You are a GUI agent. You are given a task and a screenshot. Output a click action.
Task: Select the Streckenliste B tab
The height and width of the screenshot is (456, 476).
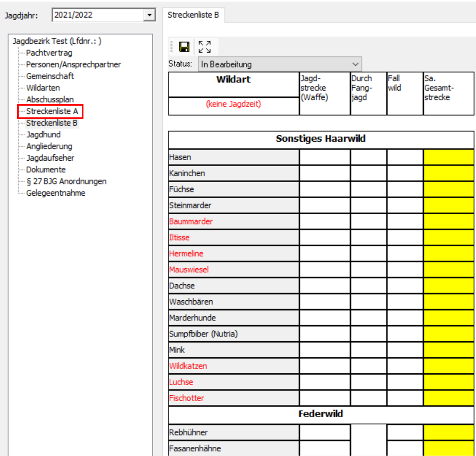pos(193,15)
